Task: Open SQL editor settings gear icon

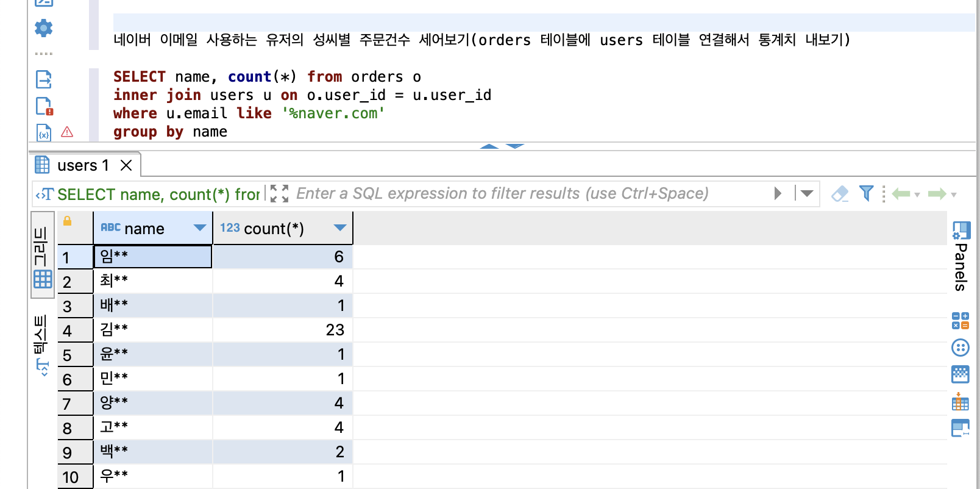Action: (43, 27)
